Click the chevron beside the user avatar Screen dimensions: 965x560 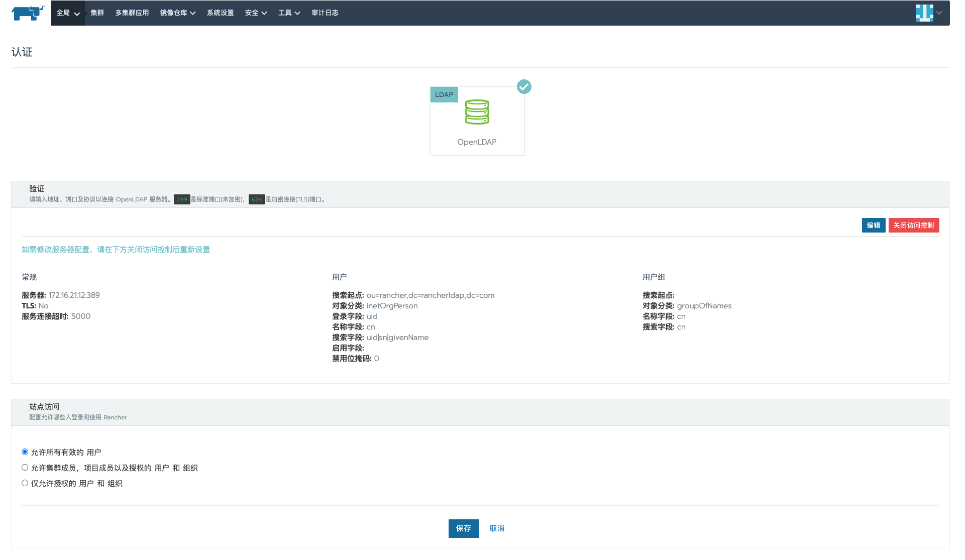coord(939,13)
